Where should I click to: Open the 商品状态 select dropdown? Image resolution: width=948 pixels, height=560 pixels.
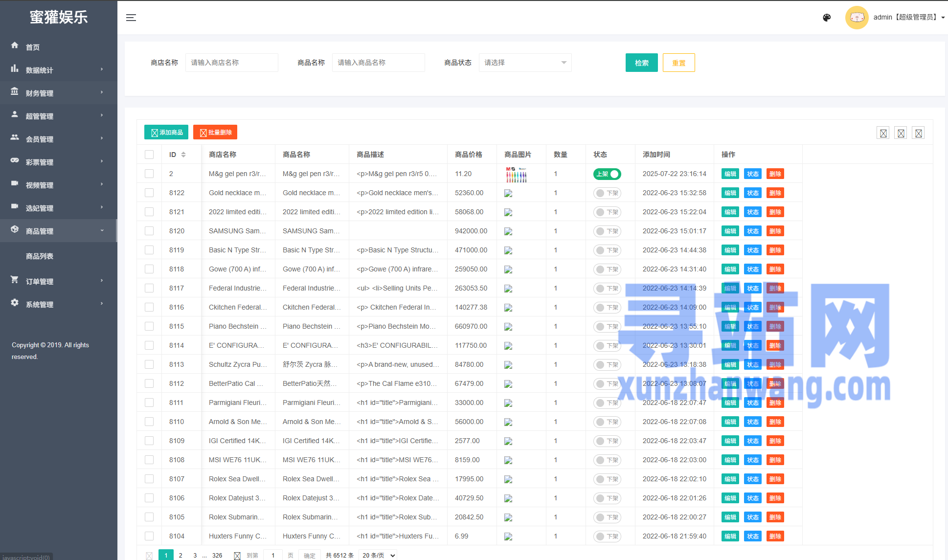coord(525,63)
